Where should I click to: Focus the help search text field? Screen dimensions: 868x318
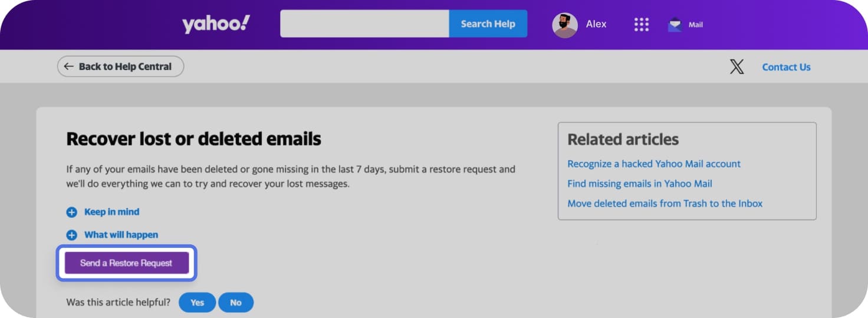tap(364, 24)
